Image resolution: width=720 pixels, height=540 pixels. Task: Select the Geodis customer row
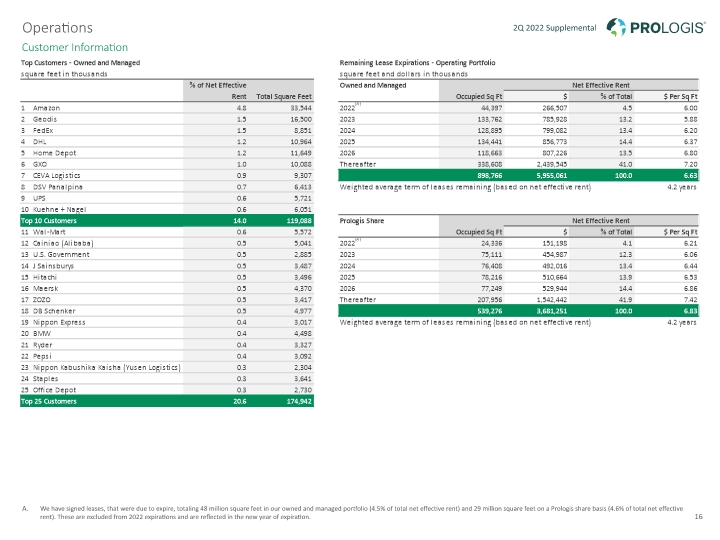(167, 119)
